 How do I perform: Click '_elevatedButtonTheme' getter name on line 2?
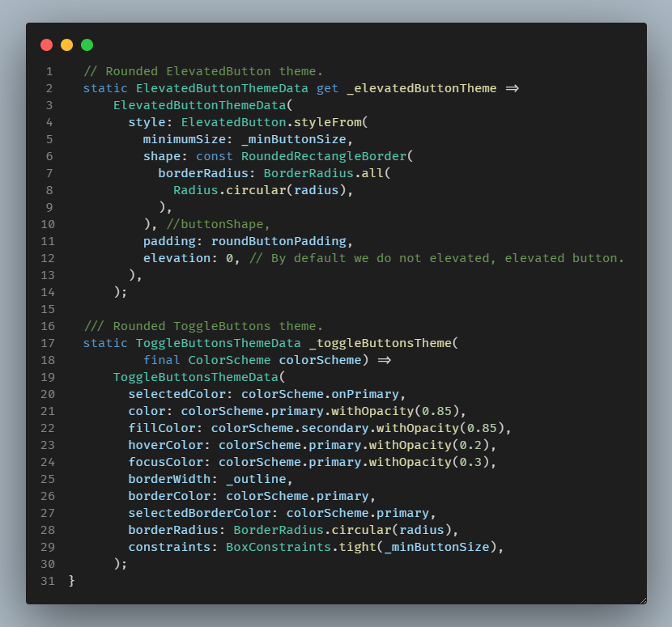[422, 88]
